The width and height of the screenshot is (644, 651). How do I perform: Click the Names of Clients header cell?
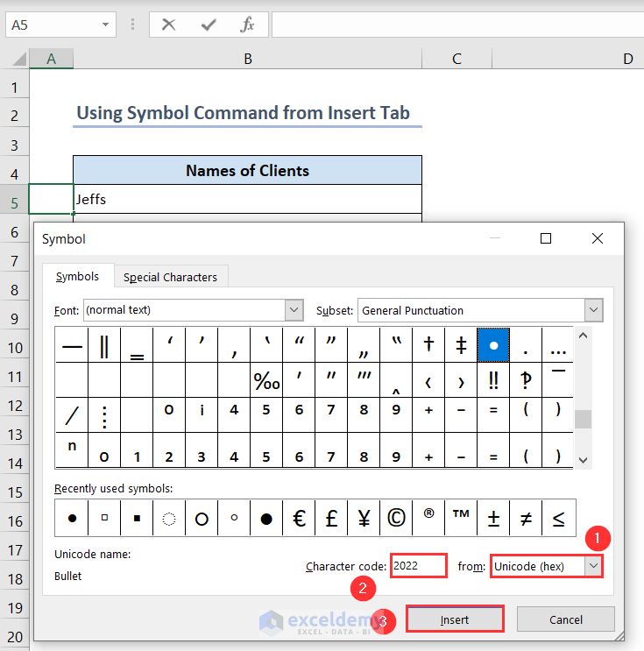247,170
